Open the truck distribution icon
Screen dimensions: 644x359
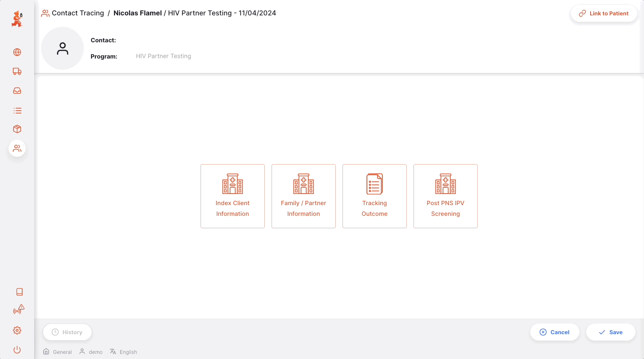(x=17, y=71)
